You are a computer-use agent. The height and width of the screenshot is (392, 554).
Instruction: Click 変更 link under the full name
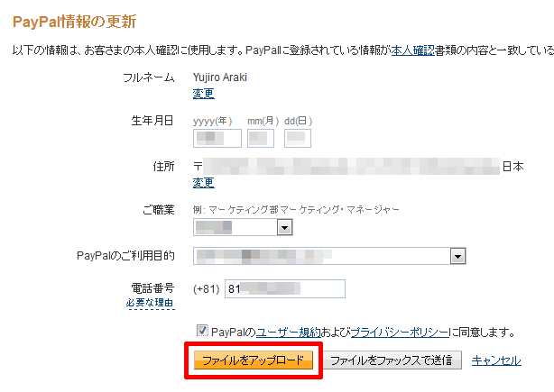pos(204,93)
